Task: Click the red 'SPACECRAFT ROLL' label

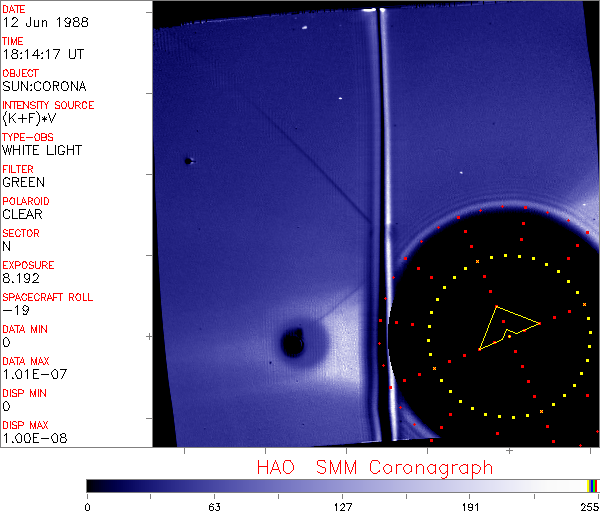Action: coord(45,297)
